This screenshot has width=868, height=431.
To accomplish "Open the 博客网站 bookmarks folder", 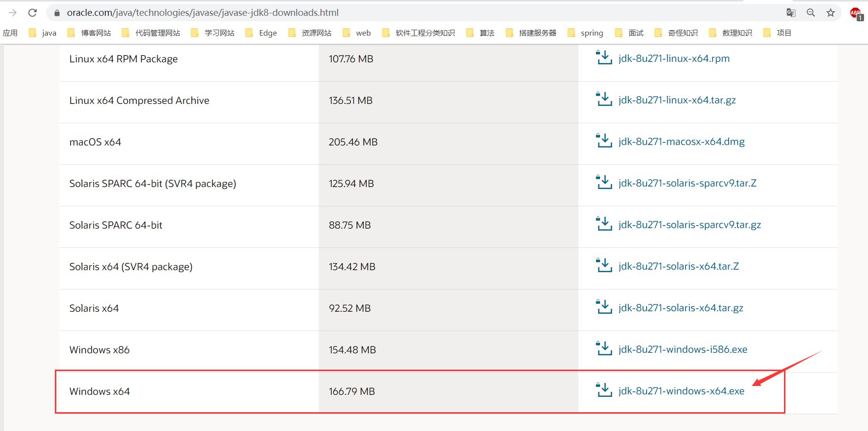I will pyautogui.click(x=89, y=33).
